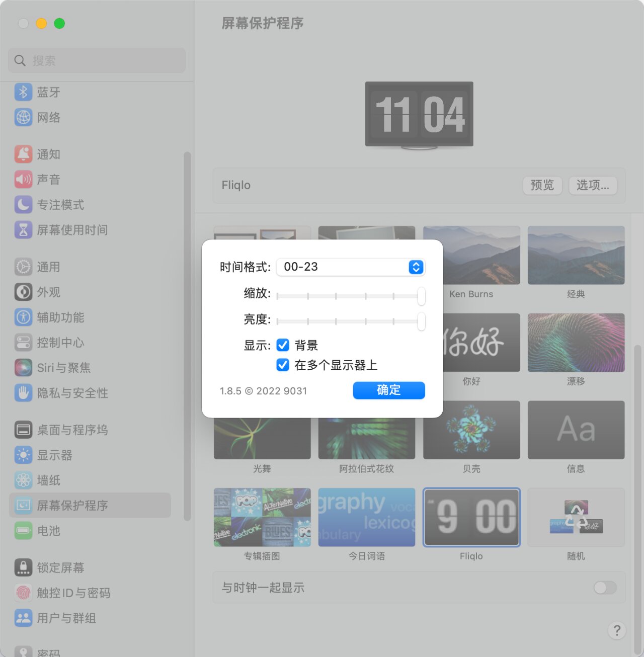Screen dimensions: 644x657
Task: Click the help question mark button
Action: coord(617,630)
